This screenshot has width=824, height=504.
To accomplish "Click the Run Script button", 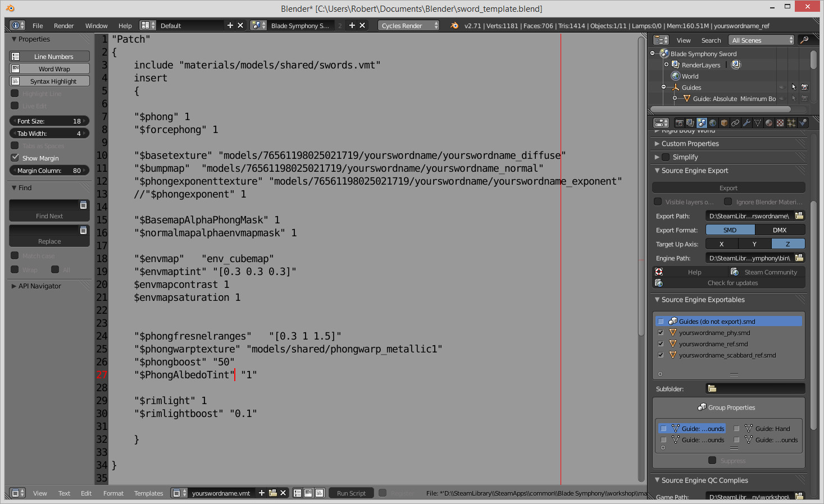I will pyautogui.click(x=351, y=493).
